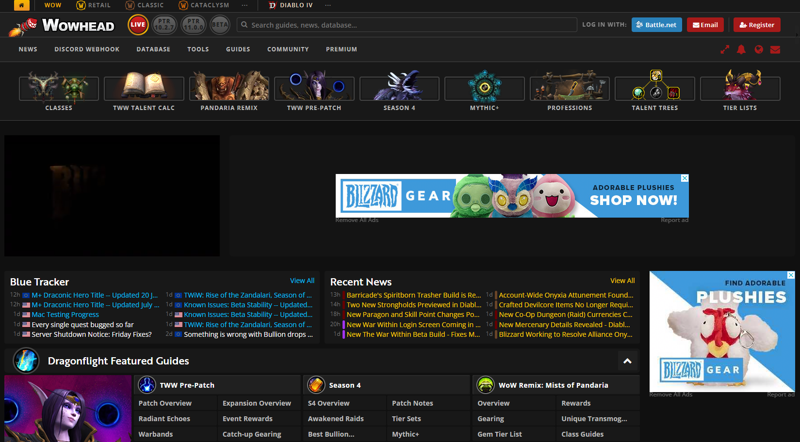
Task: Open Account-Wide Onyxia Attunement news
Action: [566, 295]
